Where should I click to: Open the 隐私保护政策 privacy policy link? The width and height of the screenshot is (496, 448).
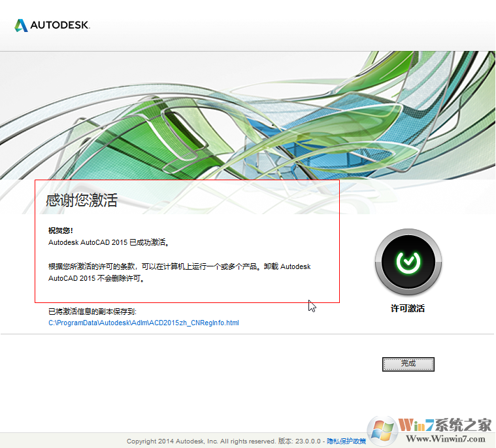point(346,441)
